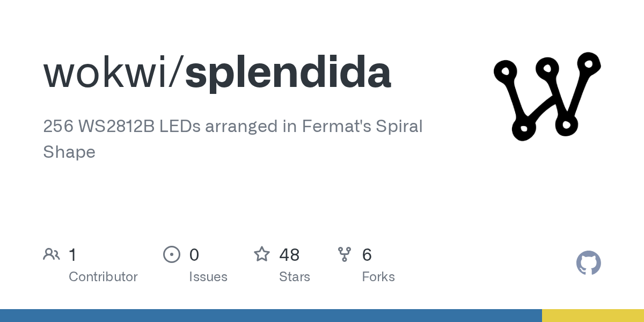Screen dimensions: 644x322
Task: Click the Stars label
Action: [295, 277]
